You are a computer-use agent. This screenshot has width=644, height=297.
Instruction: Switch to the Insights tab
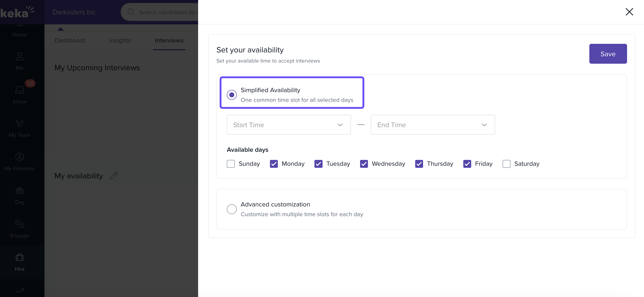[x=120, y=40]
